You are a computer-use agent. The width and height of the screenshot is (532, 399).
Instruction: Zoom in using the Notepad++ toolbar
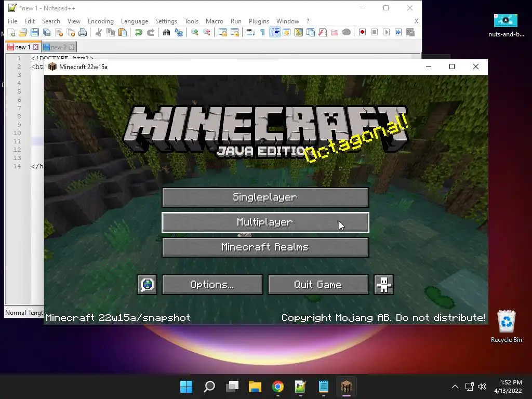coord(194,32)
